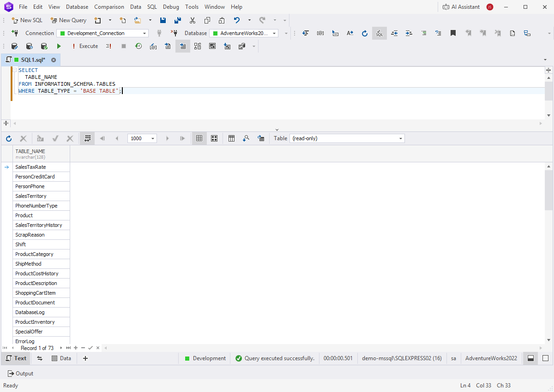Click the plus add view button
Image resolution: width=554 pixels, height=392 pixels.
point(85,358)
